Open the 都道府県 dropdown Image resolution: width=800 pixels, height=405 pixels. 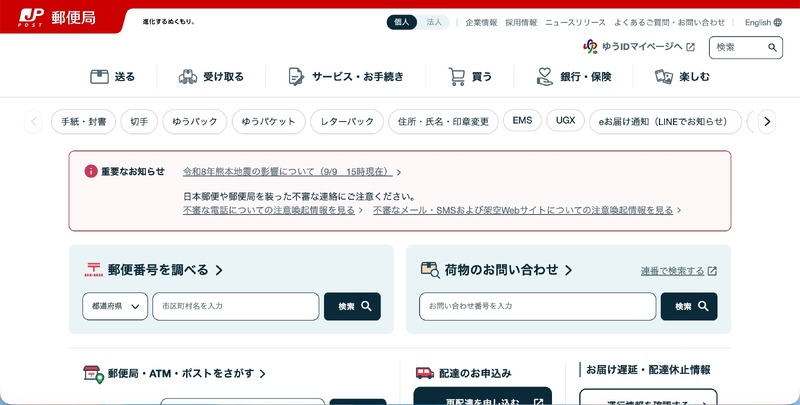pyautogui.click(x=115, y=307)
